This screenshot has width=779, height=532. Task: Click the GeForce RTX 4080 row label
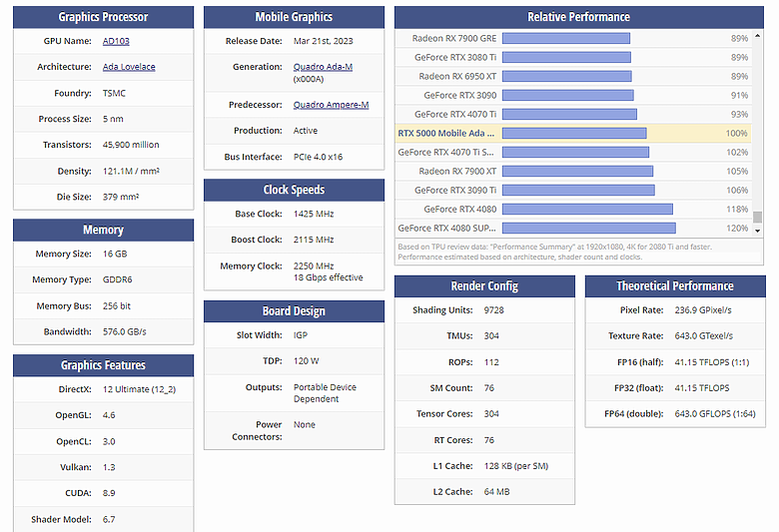click(460, 210)
